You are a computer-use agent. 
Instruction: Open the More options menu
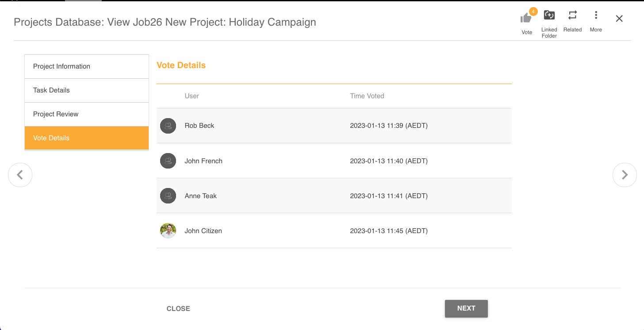(596, 15)
